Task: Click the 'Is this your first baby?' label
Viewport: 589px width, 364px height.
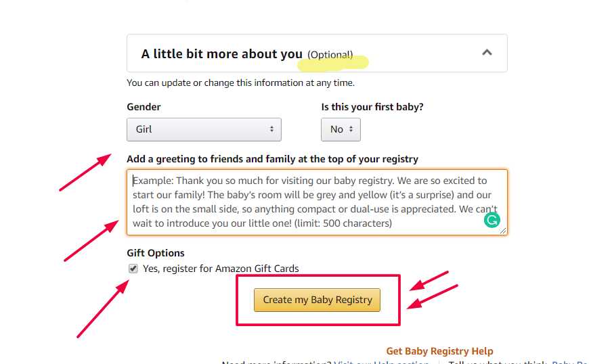Action: point(372,107)
